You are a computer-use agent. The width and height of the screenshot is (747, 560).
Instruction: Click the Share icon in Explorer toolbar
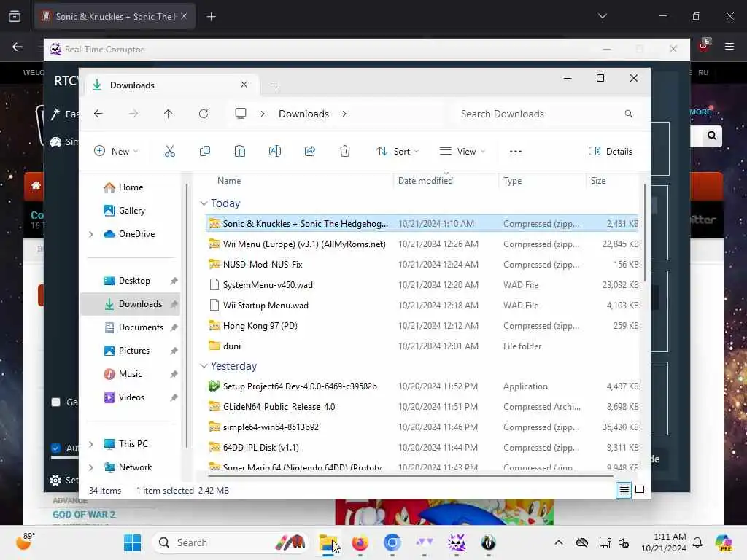[x=309, y=152]
